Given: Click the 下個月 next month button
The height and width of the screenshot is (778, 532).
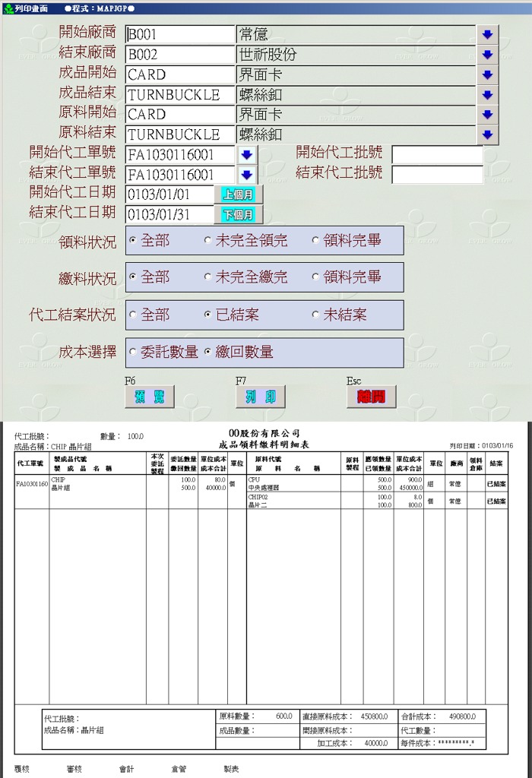Looking at the screenshot, I should pyautogui.click(x=238, y=214).
